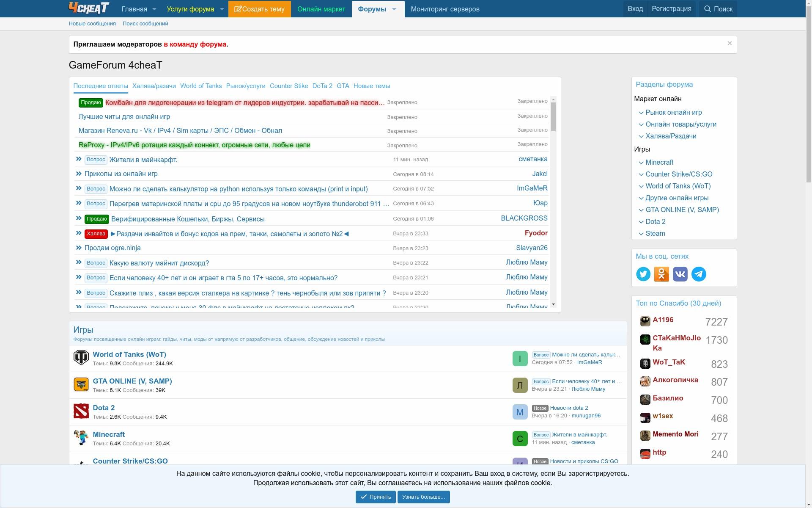The image size is (812, 508).
Task: Click the World of Tanks forum icon
Action: click(81, 358)
